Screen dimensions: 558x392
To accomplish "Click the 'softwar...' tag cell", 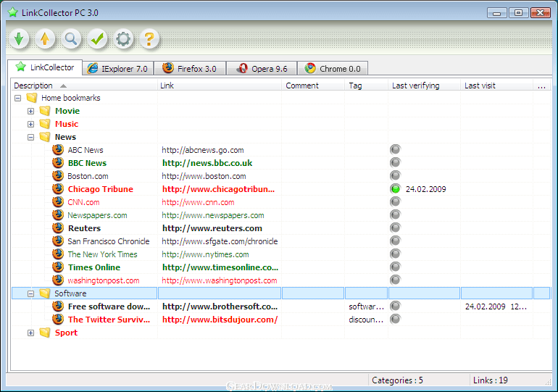I will [366, 306].
